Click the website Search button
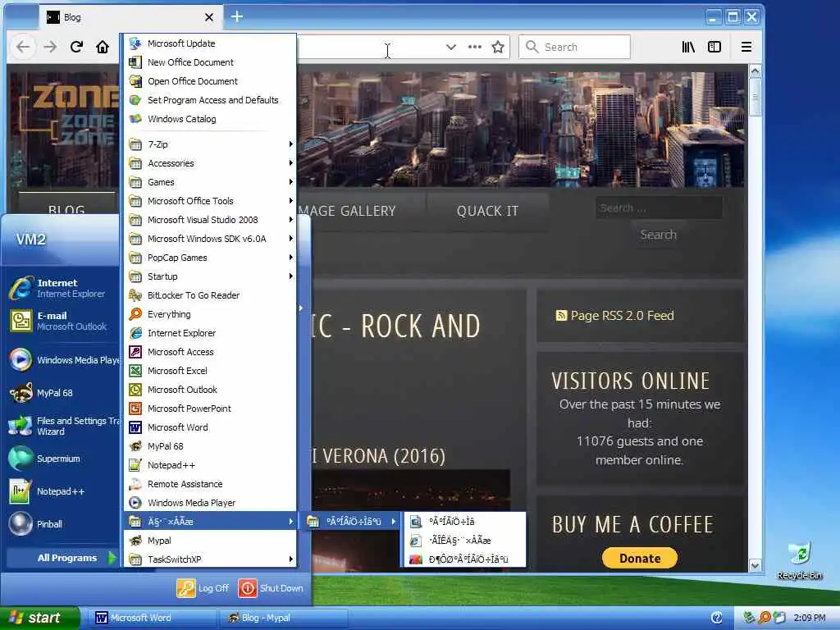 [x=659, y=235]
